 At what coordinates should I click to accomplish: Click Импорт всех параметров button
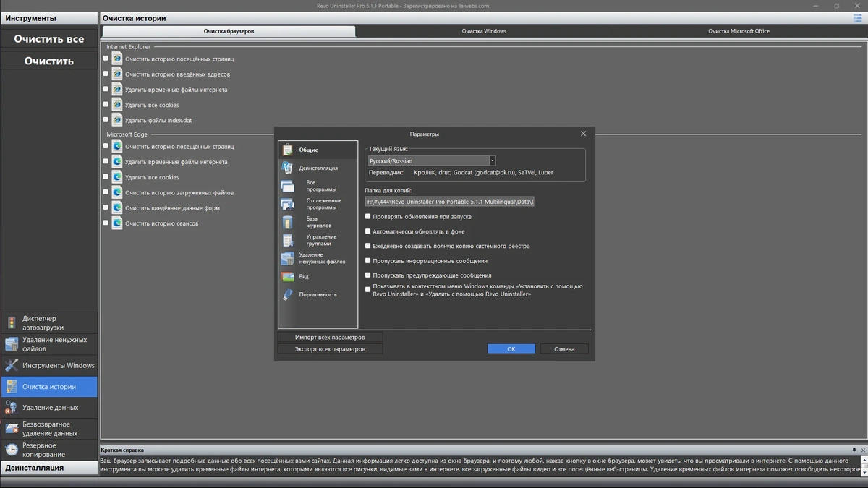[330, 338]
